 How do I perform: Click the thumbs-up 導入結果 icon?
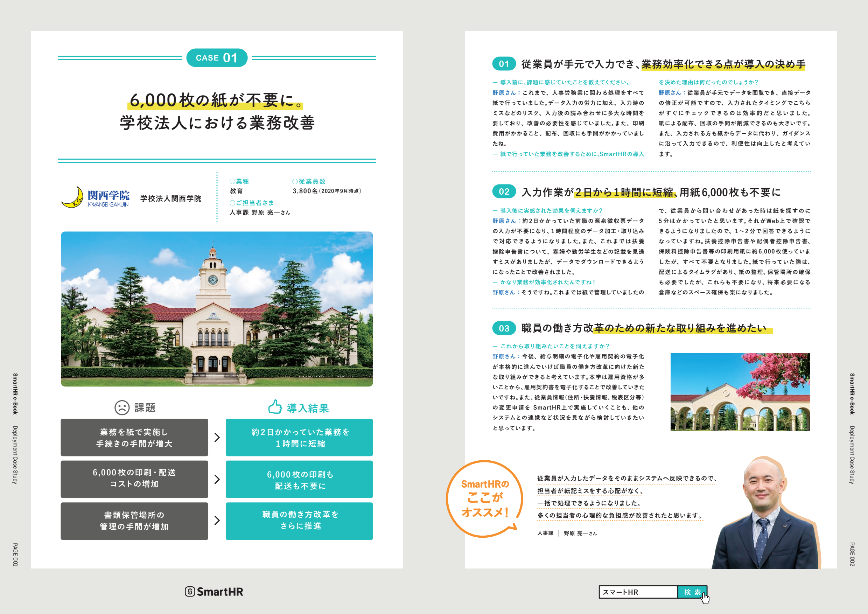tap(275, 407)
